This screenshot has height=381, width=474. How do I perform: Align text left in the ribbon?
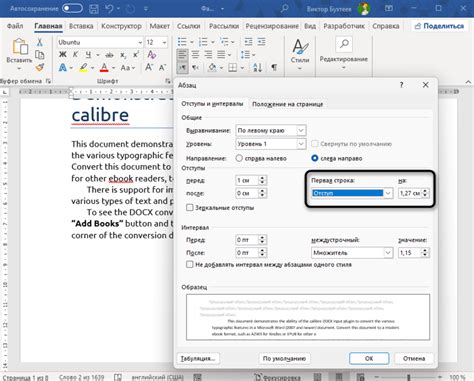182,55
